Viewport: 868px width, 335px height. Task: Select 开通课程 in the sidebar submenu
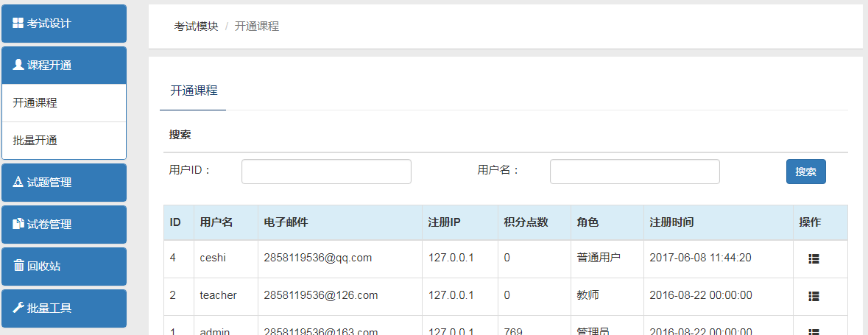pyautogui.click(x=35, y=103)
